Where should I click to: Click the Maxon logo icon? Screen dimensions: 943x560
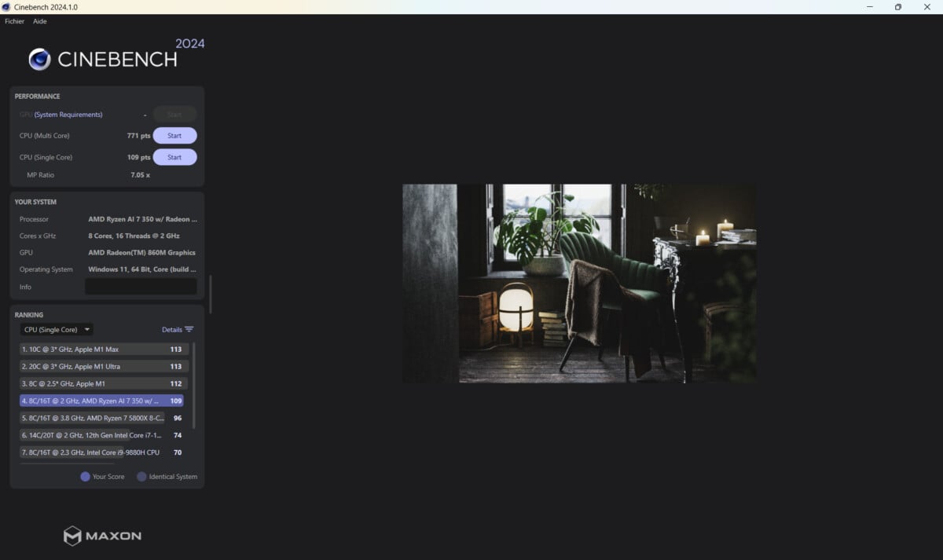[72, 536]
